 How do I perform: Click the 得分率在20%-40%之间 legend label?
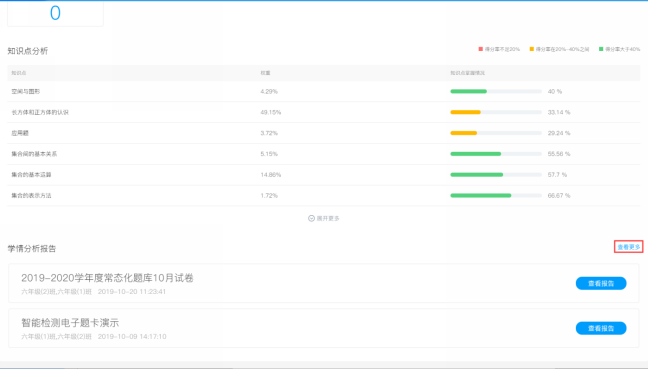(562, 49)
